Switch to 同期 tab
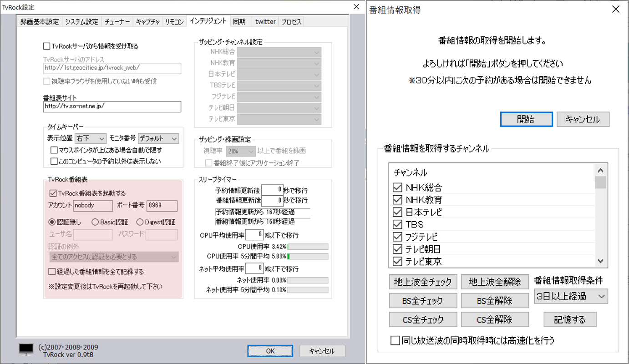The height and width of the screenshot is (364, 629). [x=239, y=21]
